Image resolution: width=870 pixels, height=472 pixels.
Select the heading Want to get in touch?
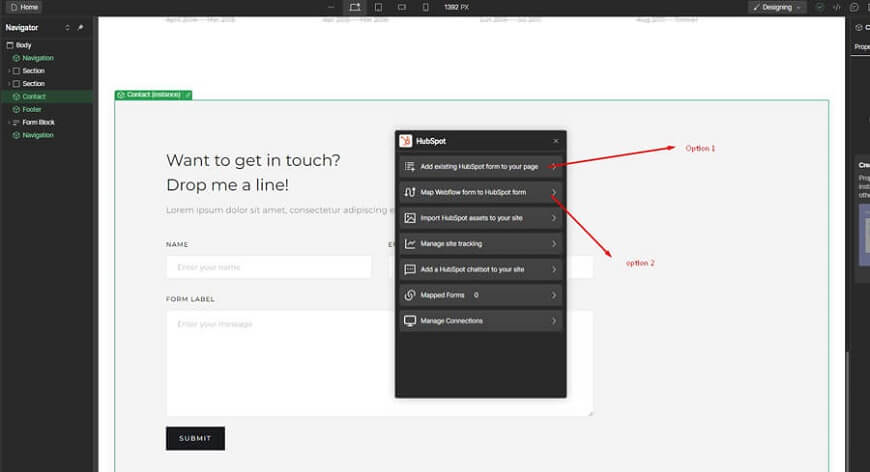coord(253,160)
